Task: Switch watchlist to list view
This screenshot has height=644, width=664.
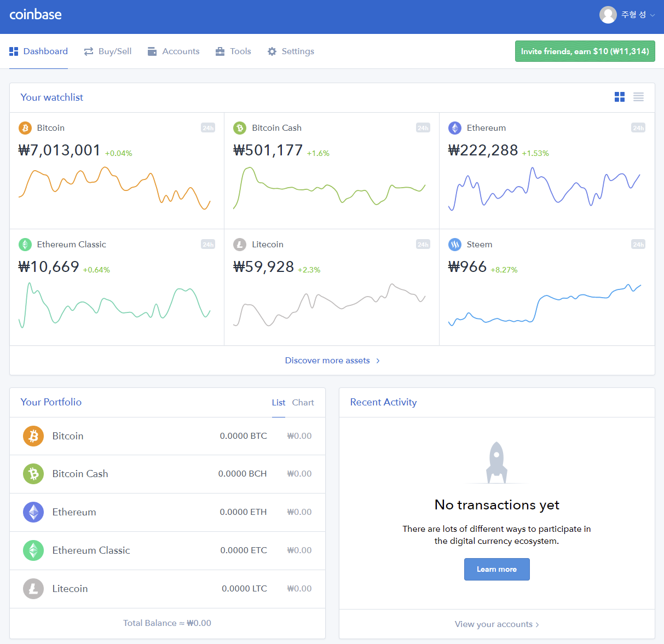Action: (638, 97)
